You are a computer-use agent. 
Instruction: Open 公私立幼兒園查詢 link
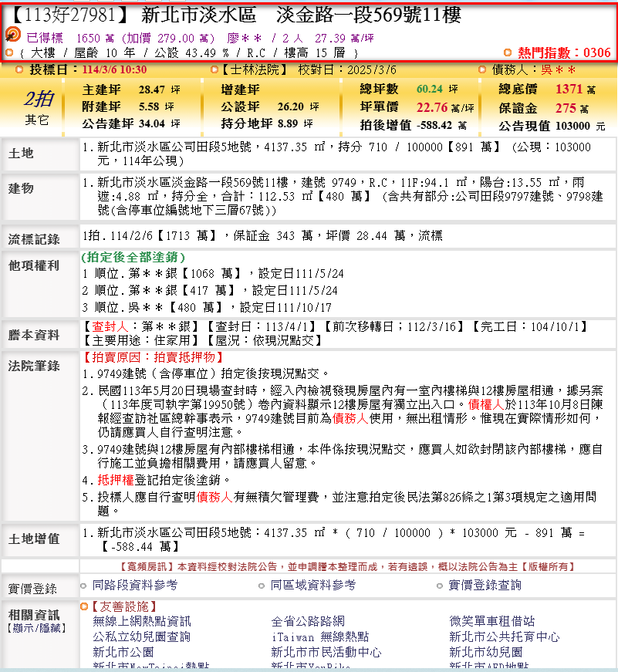pyautogui.click(x=141, y=637)
